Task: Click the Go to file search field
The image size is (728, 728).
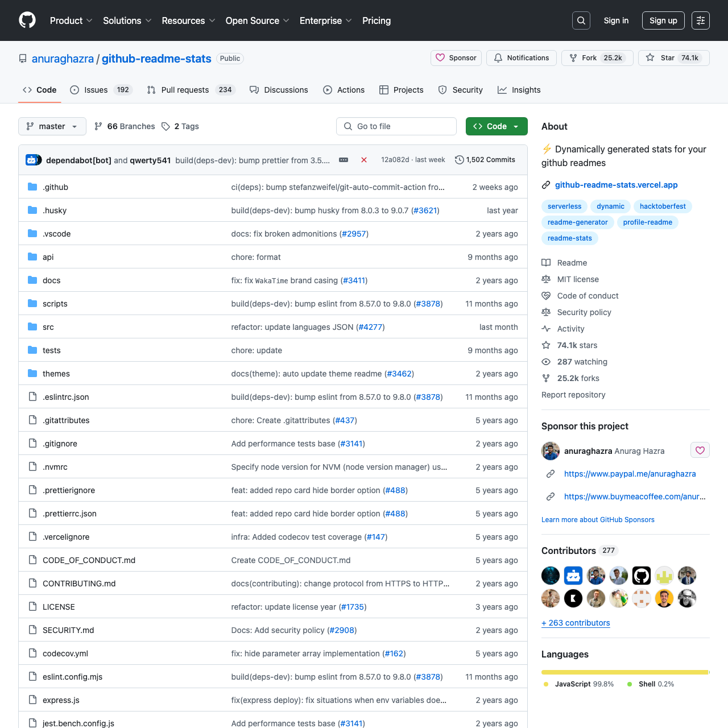Action: (396, 126)
